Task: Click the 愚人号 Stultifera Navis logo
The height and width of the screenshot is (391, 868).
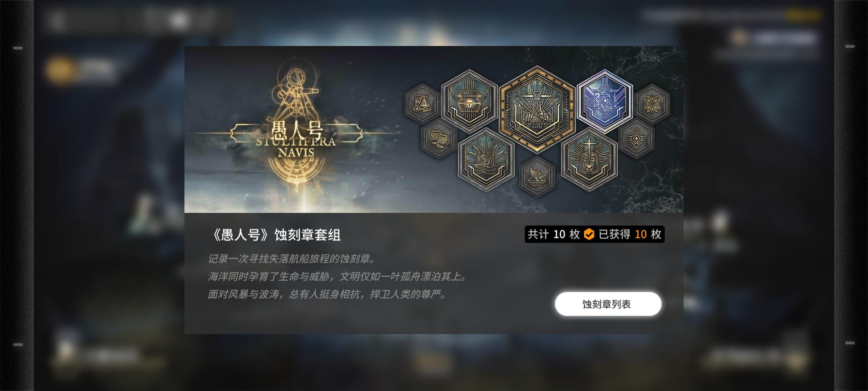Action: (296, 139)
